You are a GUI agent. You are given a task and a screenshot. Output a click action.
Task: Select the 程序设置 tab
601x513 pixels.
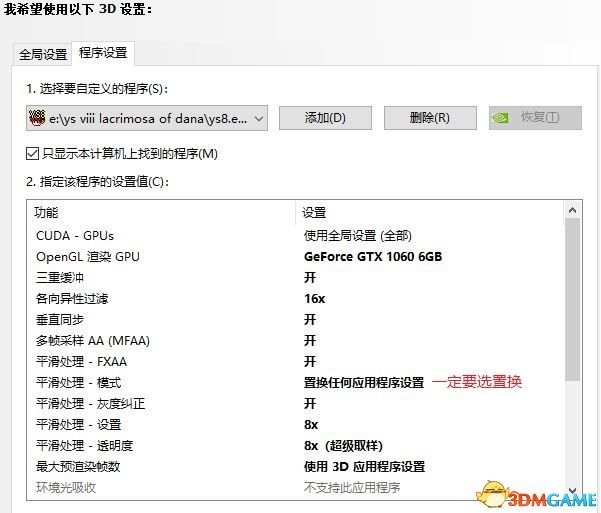point(102,53)
